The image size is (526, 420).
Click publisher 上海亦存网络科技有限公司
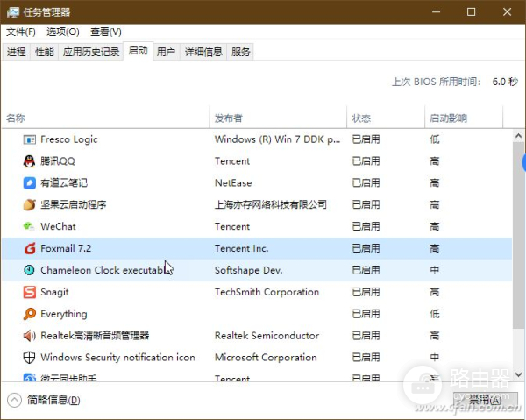(x=271, y=204)
